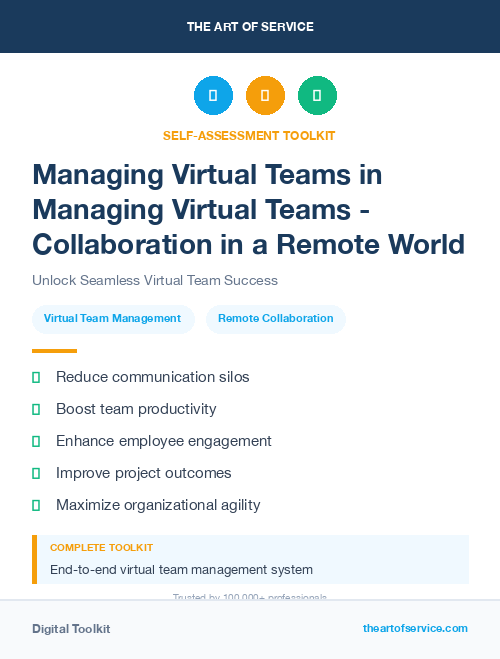The height and width of the screenshot is (659, 500).
Task: Click the text Boost team productivity
Action: click(x=136, y=409)
